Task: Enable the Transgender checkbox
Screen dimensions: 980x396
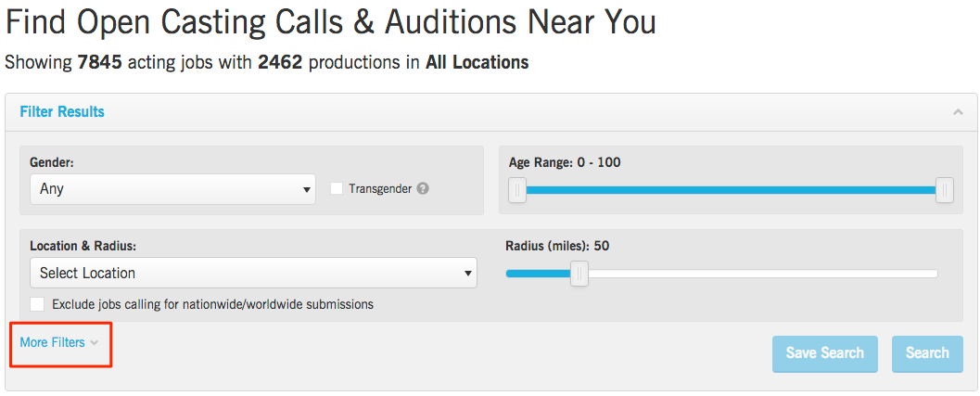Action: point(337,189)
